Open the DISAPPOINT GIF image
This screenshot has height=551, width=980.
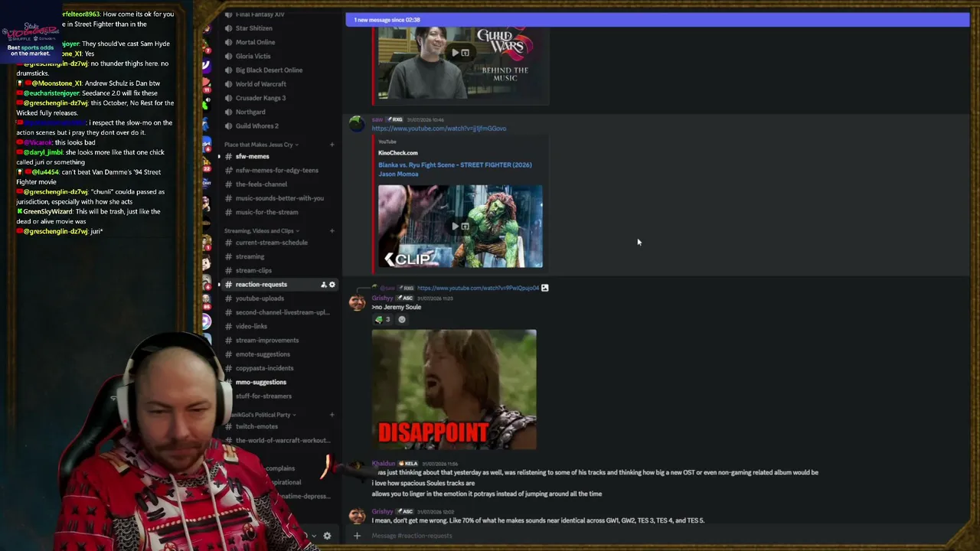pos(454,390)
